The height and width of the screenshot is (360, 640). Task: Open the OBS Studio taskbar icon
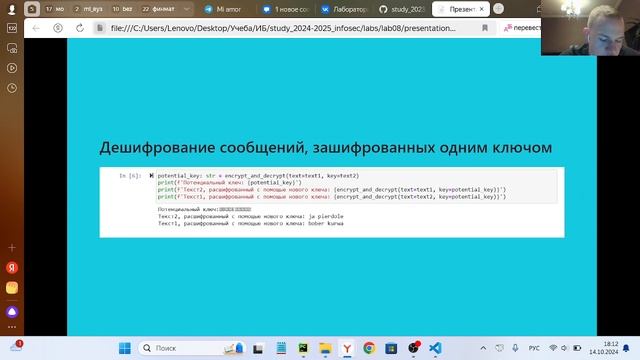[413, 348]
